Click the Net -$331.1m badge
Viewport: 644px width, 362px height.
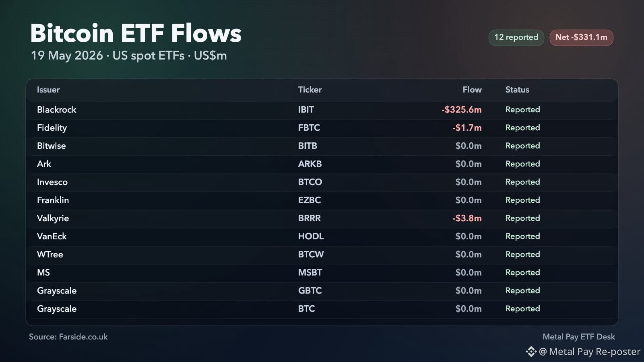(581, 37)
